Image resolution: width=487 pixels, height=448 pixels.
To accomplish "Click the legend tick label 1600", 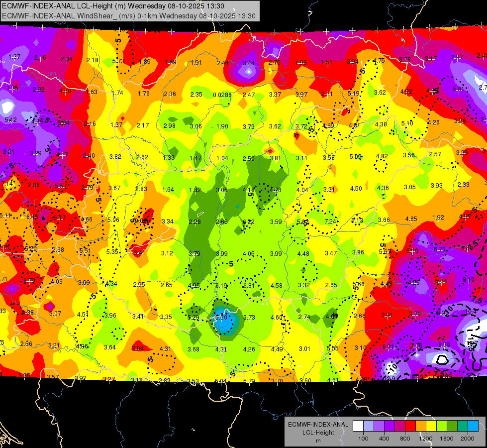I will tap(446, 439).
